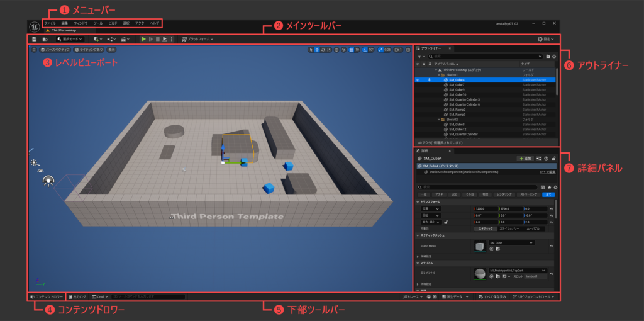Open the content browser icon in main toolbar
Image resolution: width=644 pixels, height=321 pixels.
coord(45,39)
